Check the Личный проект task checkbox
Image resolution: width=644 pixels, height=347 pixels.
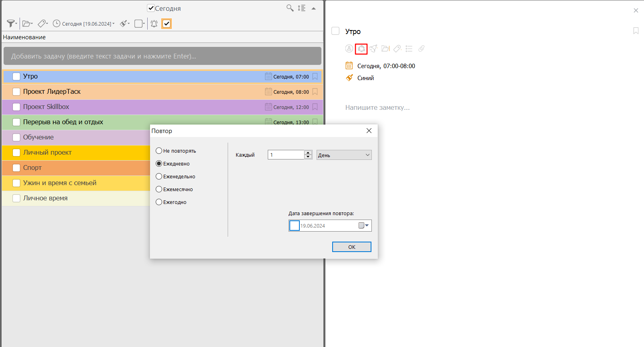tap(16, 153)
